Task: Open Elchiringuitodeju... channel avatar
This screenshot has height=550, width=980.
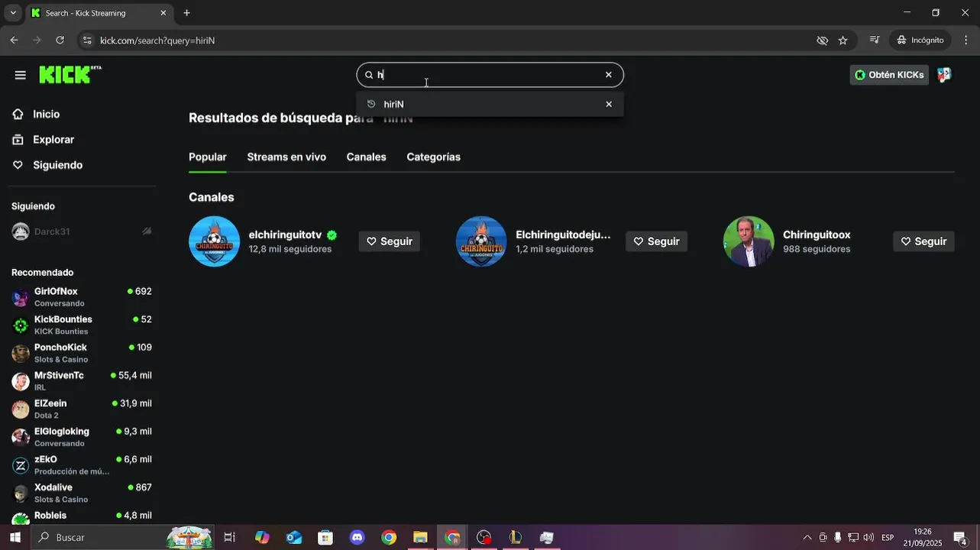Action: point(481,241)
